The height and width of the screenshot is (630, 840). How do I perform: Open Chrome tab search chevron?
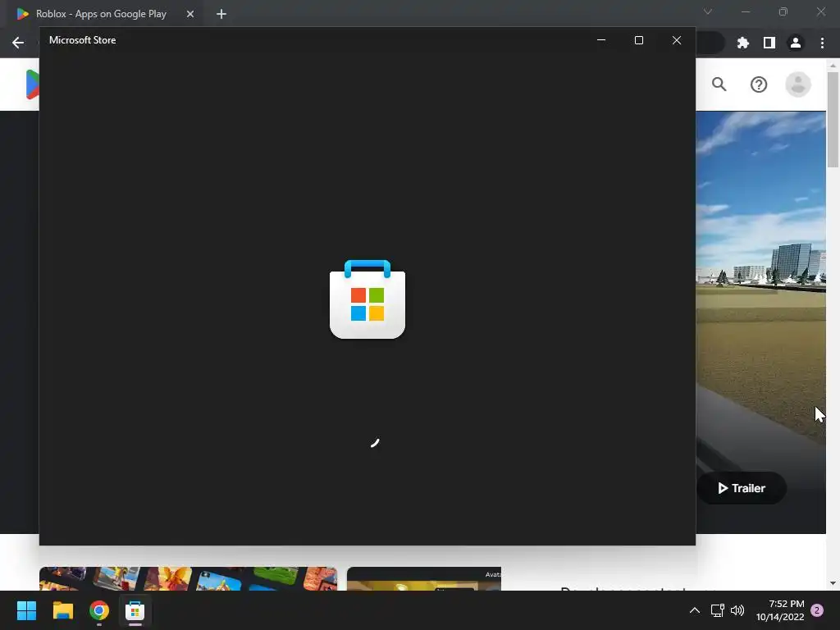(x=708, y=11)
